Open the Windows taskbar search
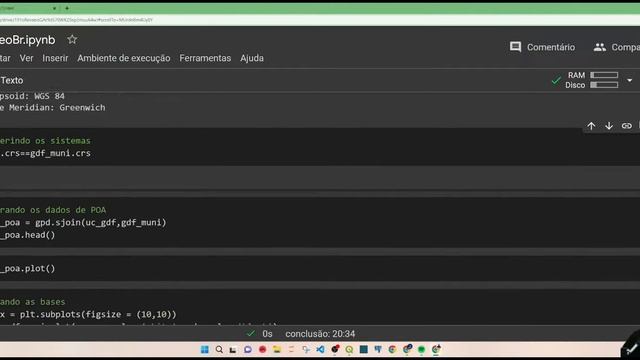Image resolution: width=640 pixels, height=360 pixels. point(219,349)
